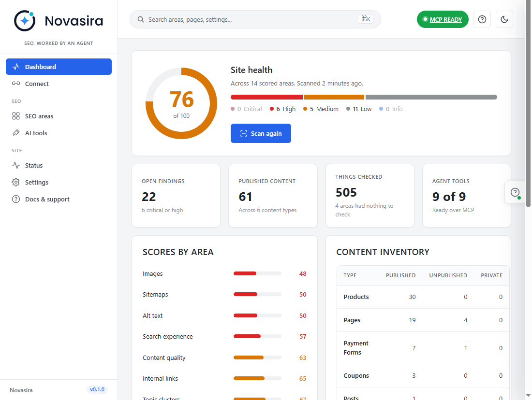
Task: Open the Status page
Action: pyautogui.click(x=59, y=165)
